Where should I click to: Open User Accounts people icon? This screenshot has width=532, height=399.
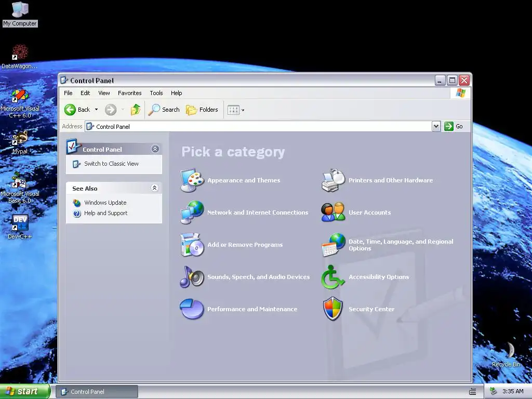[333, 212]
